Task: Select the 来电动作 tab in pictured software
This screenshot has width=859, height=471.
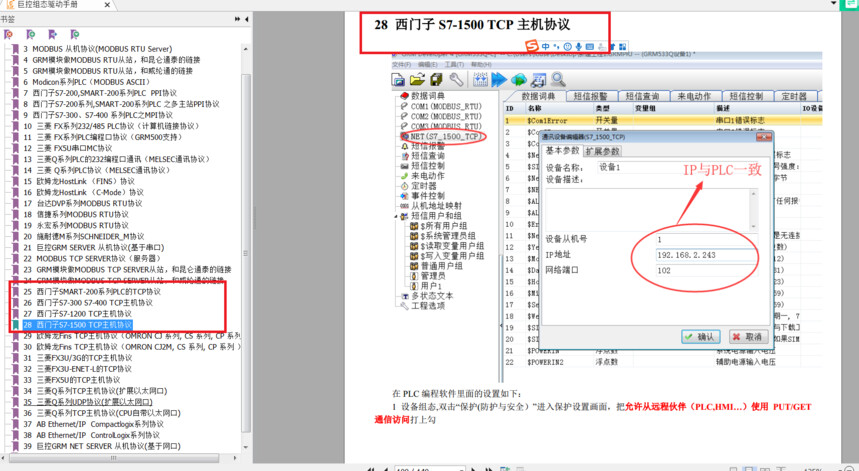Action: 694,96
